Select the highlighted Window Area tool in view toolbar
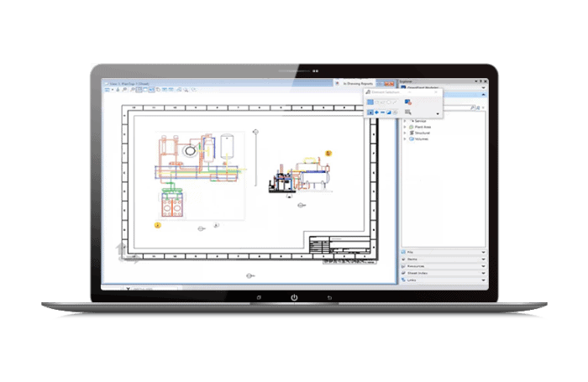 [139, 90]
